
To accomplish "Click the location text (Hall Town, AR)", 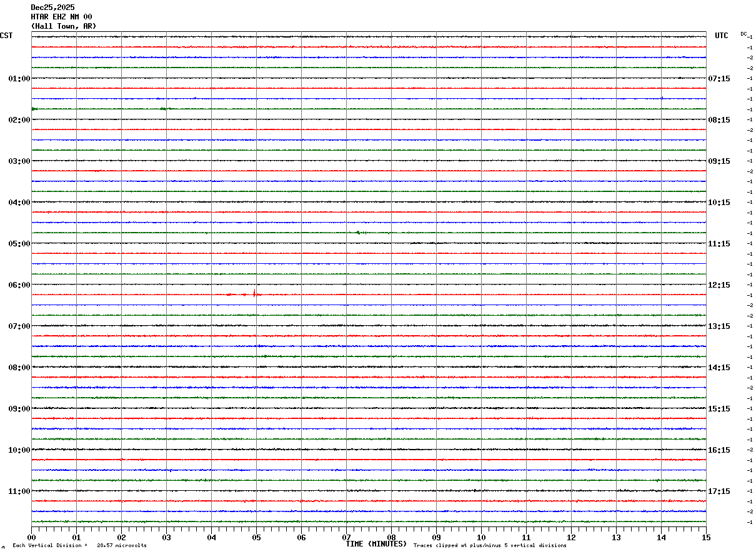I will pyautogui.click(x=64, y=26).
